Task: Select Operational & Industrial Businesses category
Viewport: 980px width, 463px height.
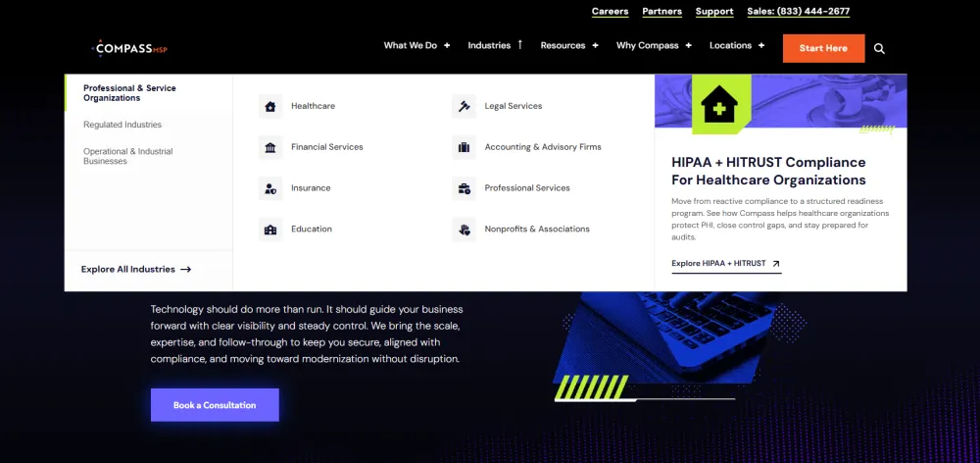Action: (x=128, y=156)
